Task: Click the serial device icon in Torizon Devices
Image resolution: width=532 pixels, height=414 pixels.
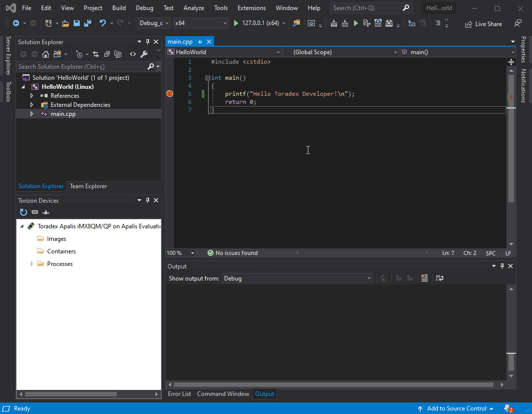Action: [35, 212]
